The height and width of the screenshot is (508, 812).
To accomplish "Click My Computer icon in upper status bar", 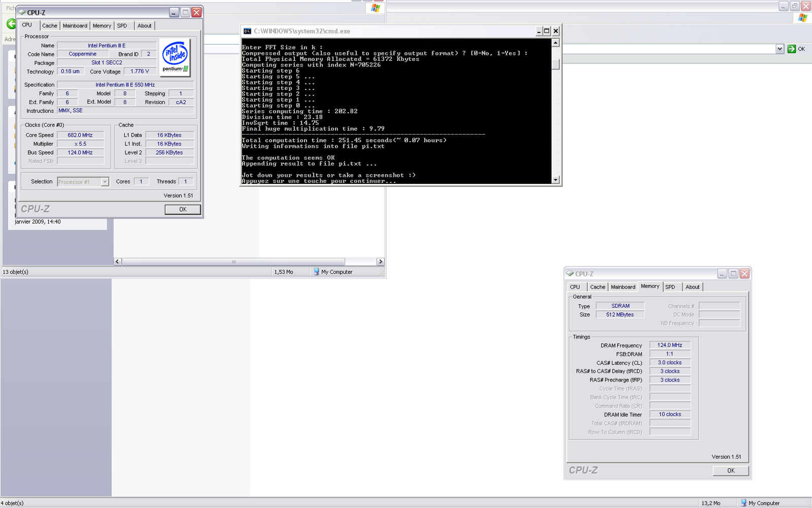I will pos(317,272).
